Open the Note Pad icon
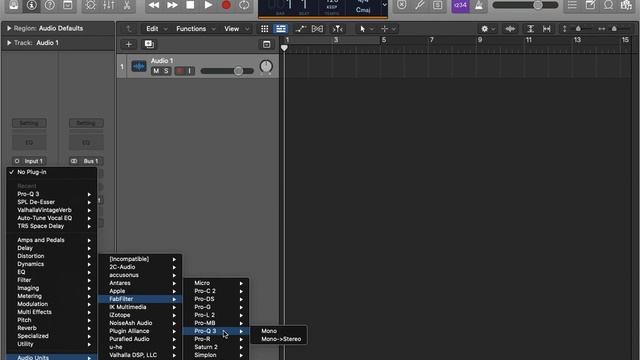640x360 pixels. pyautogui.click(x=590, y=5)
